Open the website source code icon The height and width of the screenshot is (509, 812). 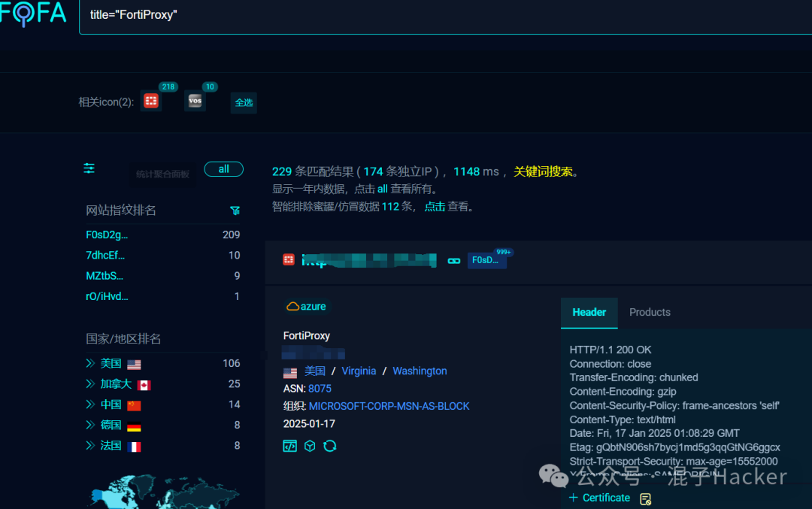[x=290, y=446]
